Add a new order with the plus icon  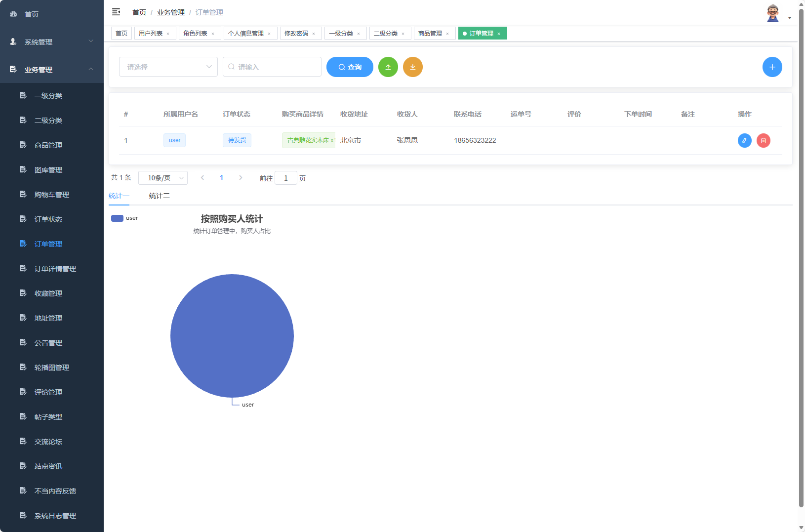click(x=772, y=67)
